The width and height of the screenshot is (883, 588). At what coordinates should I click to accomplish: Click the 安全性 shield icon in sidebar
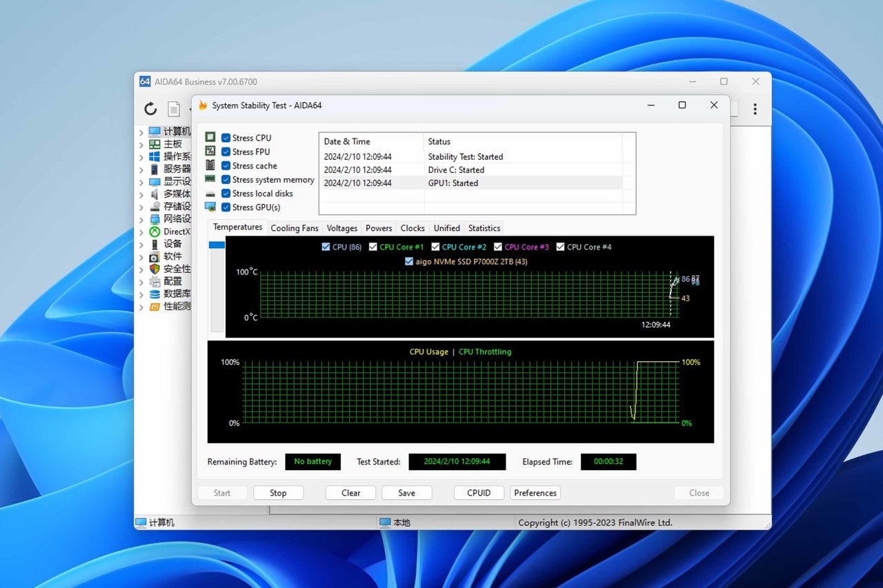tap(155, 269)
